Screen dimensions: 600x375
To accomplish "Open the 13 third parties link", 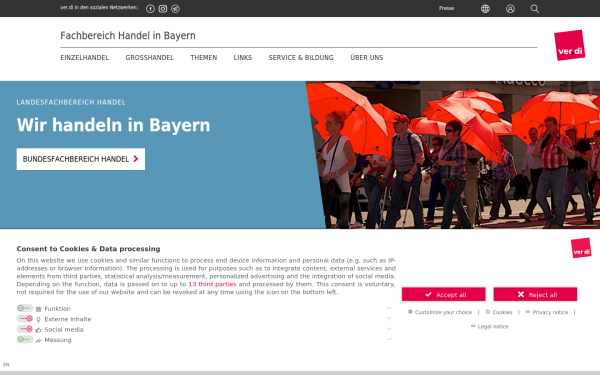I will pyautogui.click(x=212, y=284).
